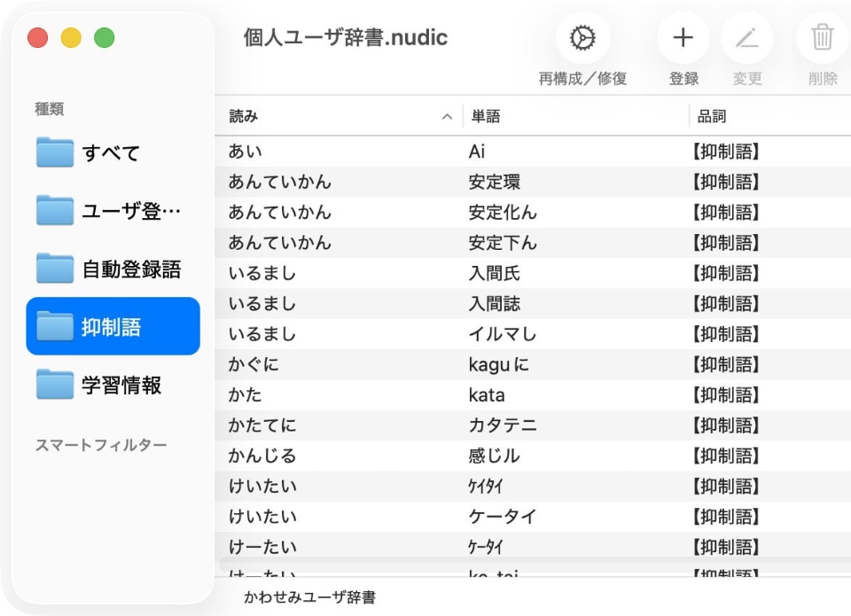Click the pencil 変更 edit icon
This screenshot has height=616, width=851.
pyautogui.click(x=747, y=38)
